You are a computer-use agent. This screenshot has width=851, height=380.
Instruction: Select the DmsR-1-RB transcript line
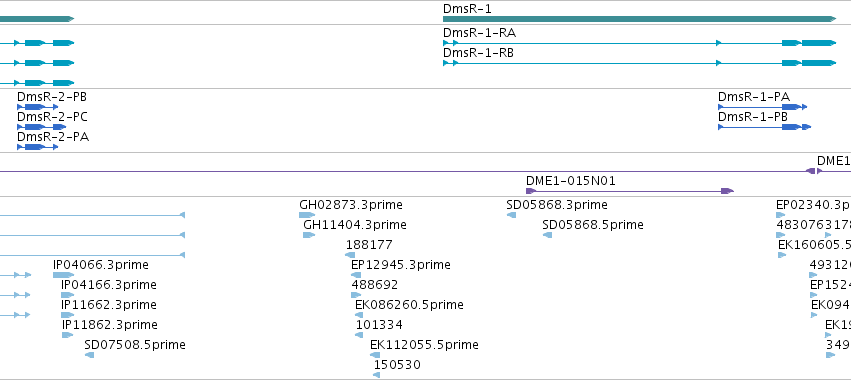pyautogui.click(x=639, y=63)
